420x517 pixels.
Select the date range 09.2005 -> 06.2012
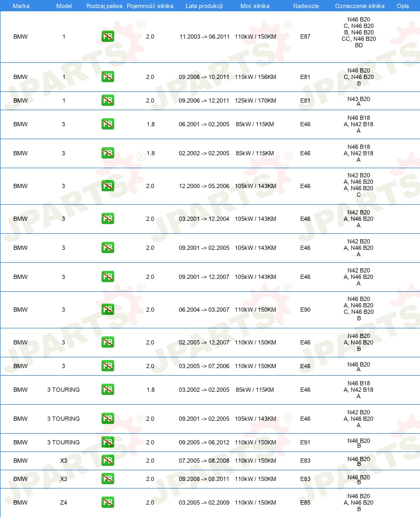(204, 442)
